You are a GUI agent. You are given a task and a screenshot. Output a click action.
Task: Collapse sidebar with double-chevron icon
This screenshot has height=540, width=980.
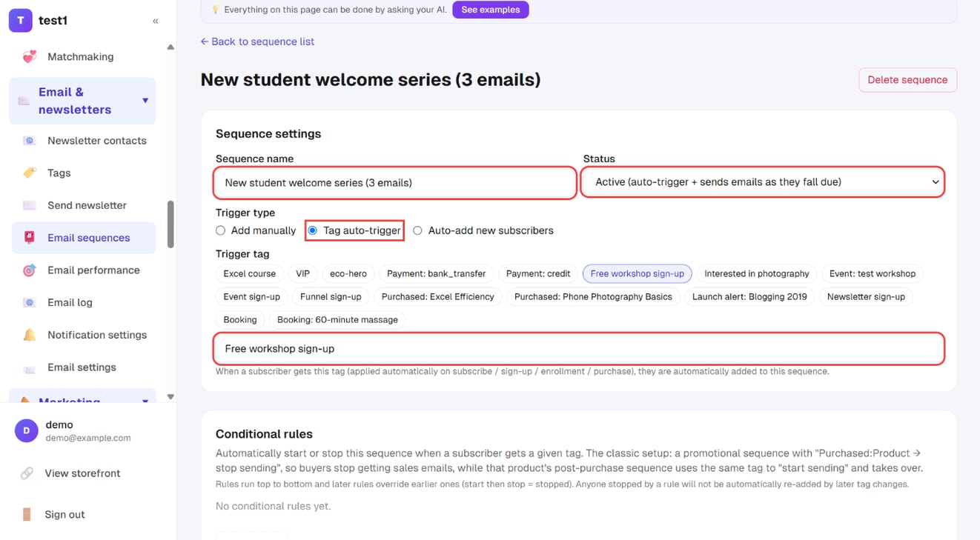(156, 21)
